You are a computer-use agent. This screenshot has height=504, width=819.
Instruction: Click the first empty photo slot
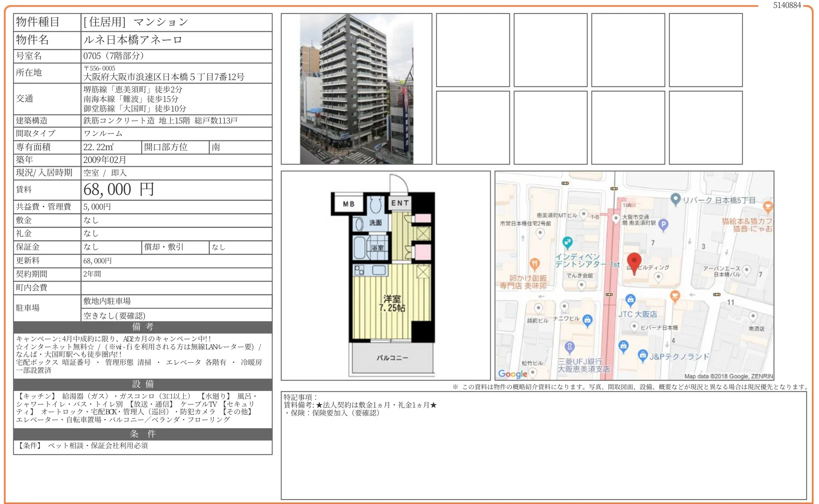[x=472, y=50]
